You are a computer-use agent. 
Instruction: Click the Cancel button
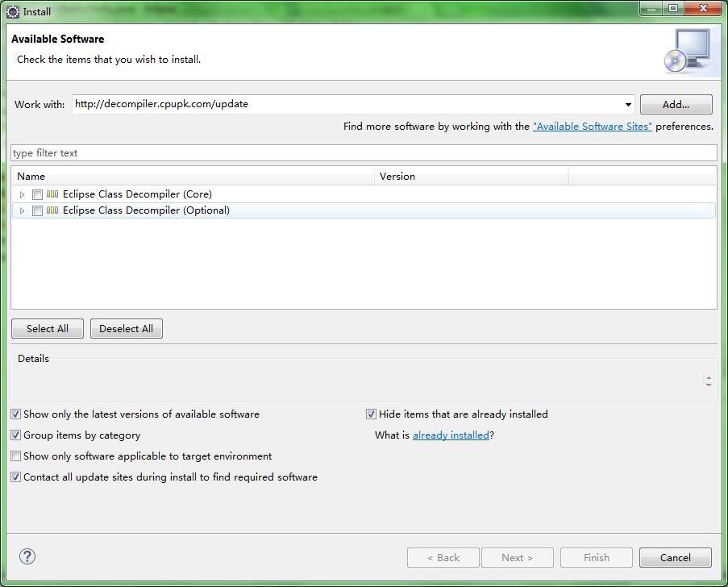click(x=676, y=558)
